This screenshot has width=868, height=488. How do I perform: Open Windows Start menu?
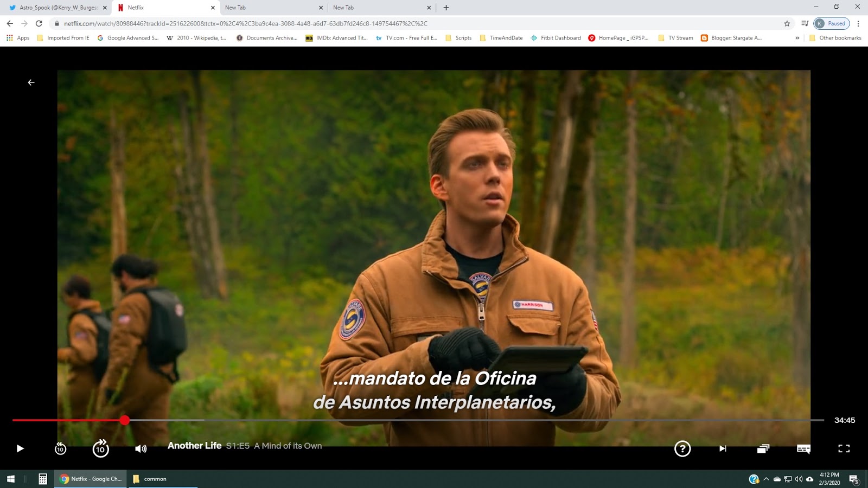pyautogui.click(x=10, y=479)
